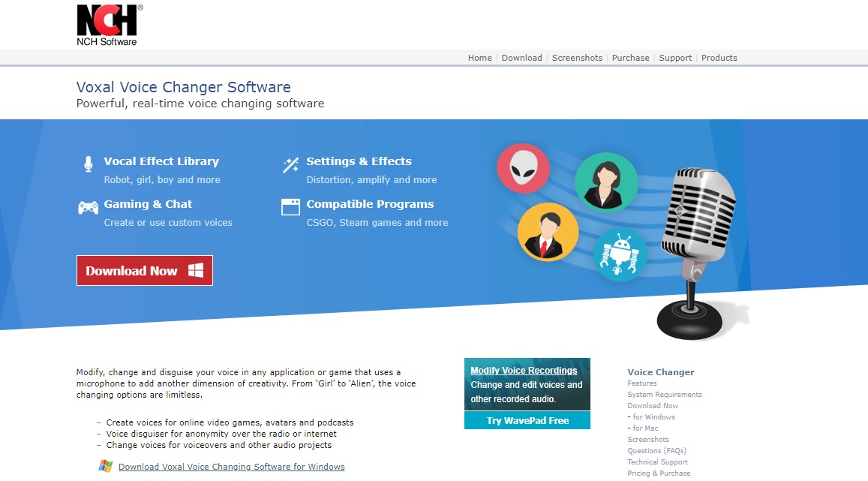This screenshot has height=481, width=868.
Task: Open the Products navigation item
Action: 719,58
